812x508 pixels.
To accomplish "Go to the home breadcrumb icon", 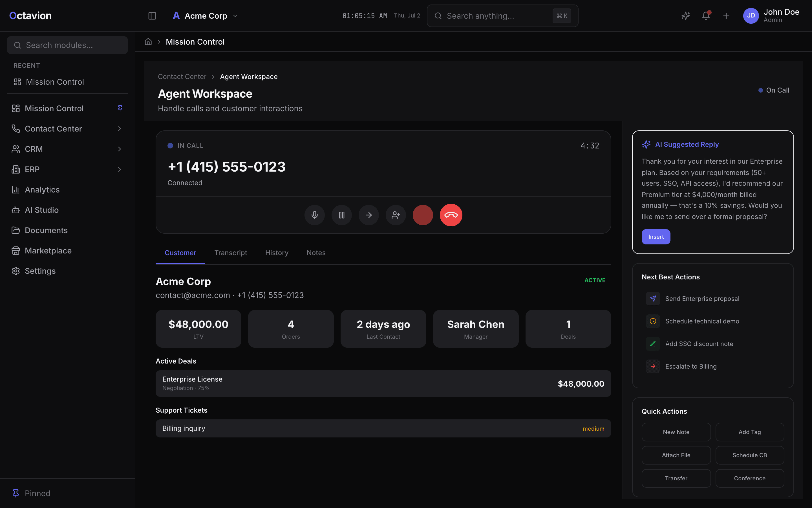I will (x=148, y=42).
